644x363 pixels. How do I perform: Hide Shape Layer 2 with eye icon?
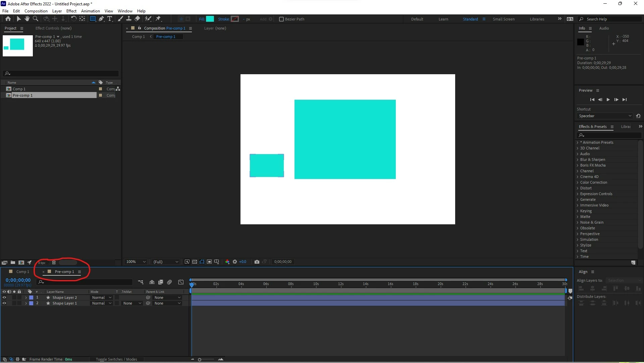point(4,298)
